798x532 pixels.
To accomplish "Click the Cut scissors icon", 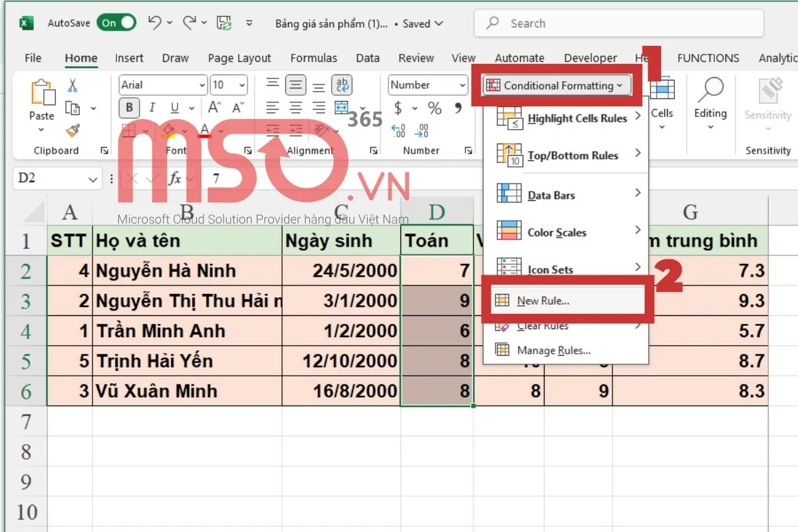I will click(x=72, y=85).
